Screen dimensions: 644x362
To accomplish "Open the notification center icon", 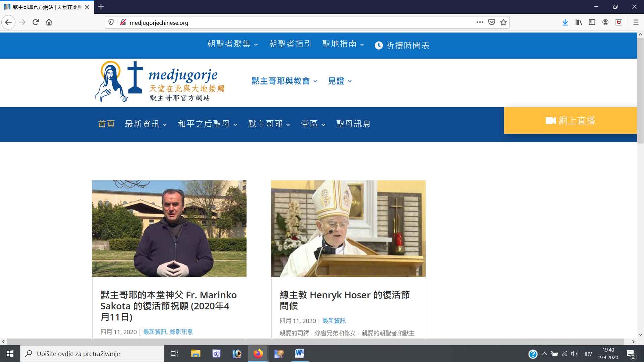I will pyautogui.click(x=631, y=354).
